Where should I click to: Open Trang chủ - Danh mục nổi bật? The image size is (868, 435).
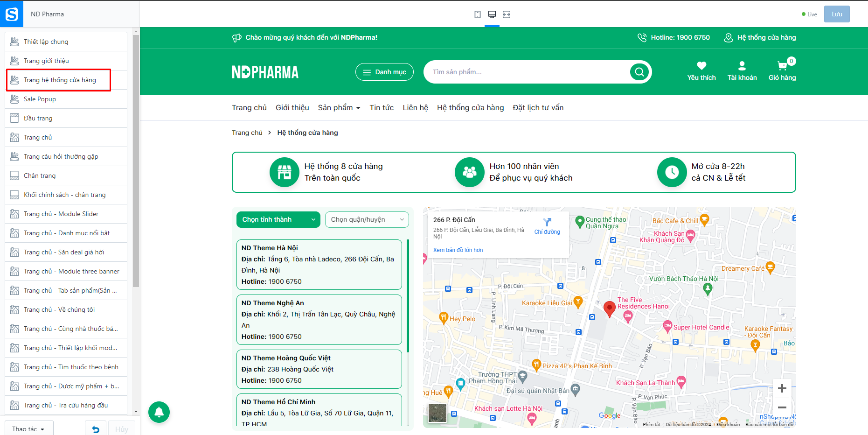(x=66, y=233)
